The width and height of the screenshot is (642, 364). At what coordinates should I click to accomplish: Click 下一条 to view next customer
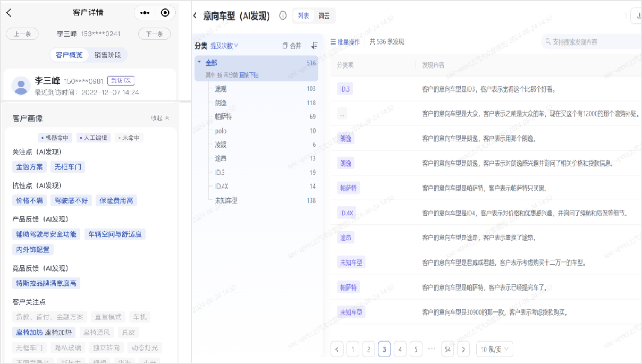[154, 34]
